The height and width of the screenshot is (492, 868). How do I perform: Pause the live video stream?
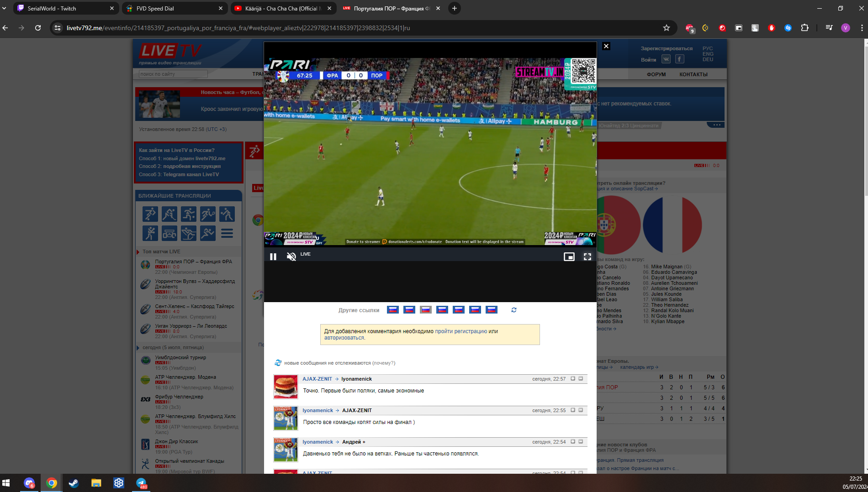tap(273, 257)
